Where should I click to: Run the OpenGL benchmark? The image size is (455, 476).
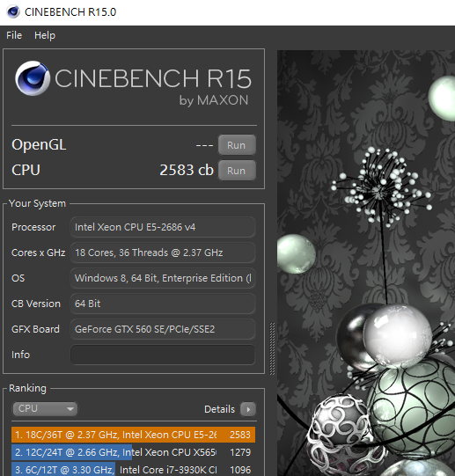(x=237, y=145)
